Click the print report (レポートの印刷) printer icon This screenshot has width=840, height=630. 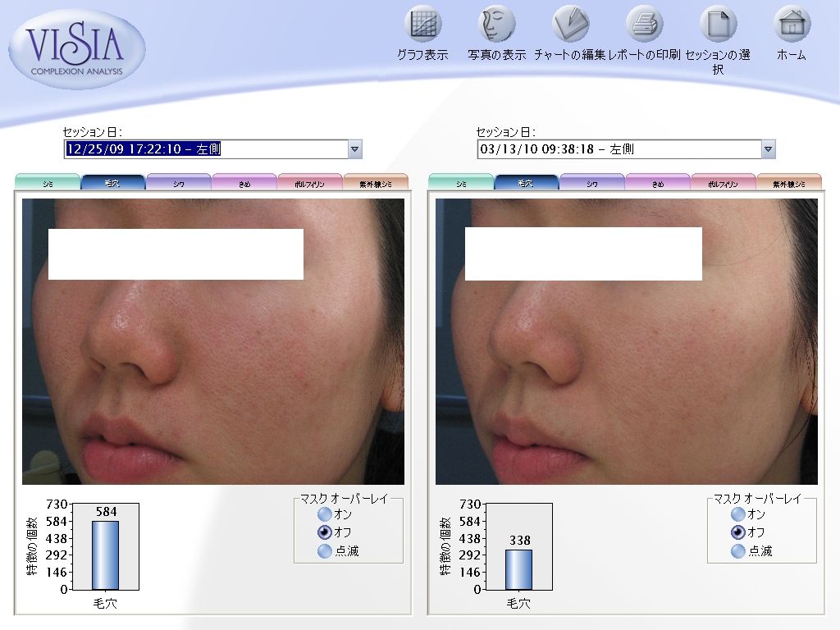point(645,24)
